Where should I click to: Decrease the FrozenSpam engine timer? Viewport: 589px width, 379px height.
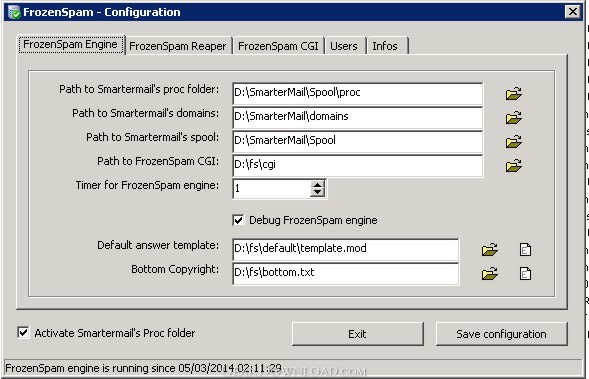(317, 192)
